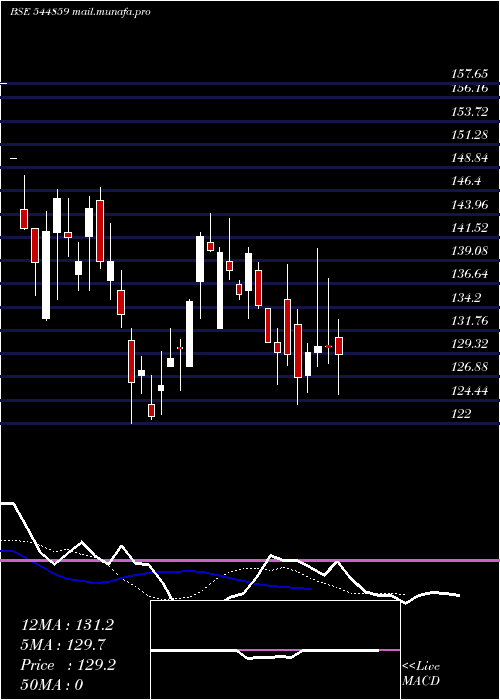Click the 157.65 price level label

469,74
